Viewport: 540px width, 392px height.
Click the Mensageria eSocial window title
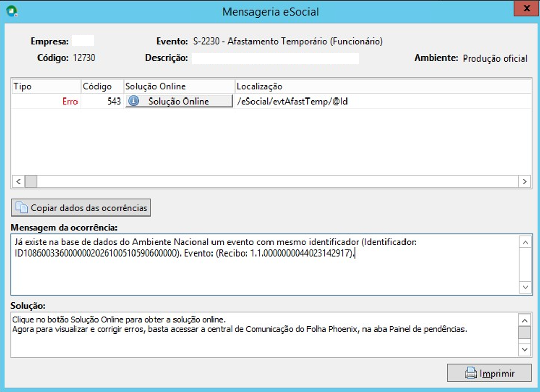click(271, 12)
